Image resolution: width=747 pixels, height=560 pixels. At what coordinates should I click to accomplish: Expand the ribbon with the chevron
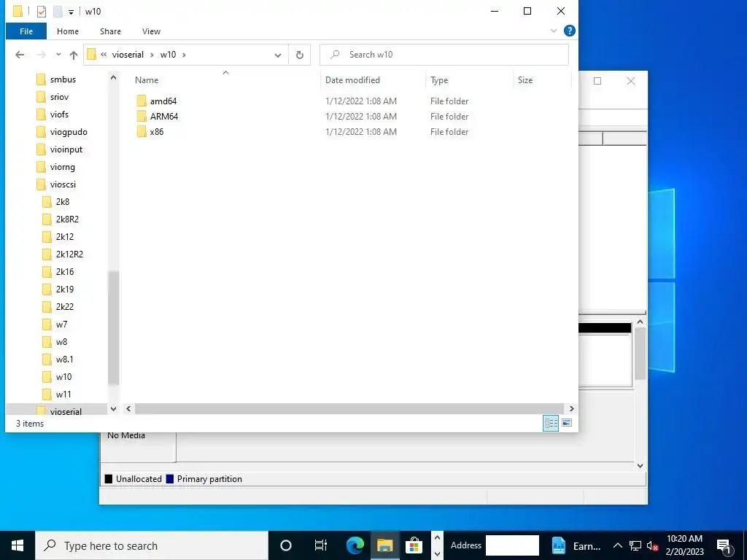[554, 31]
